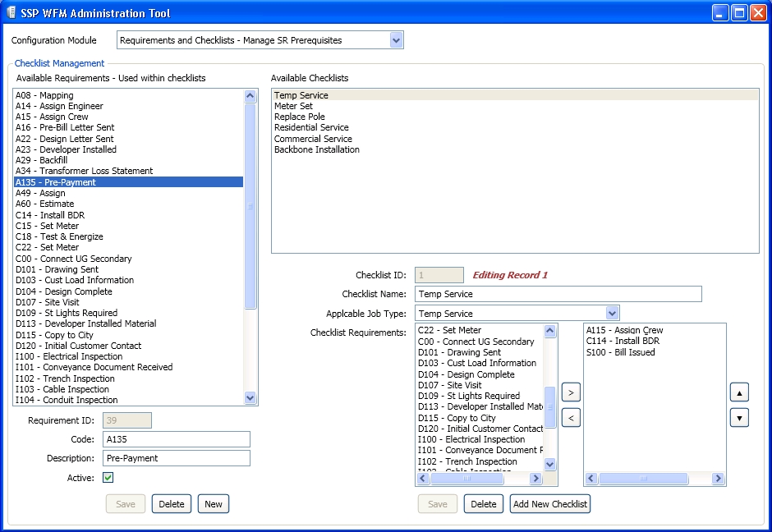Click the down scroll arrow on requirements list
The image size is (772, 532).
click(250, 398)
